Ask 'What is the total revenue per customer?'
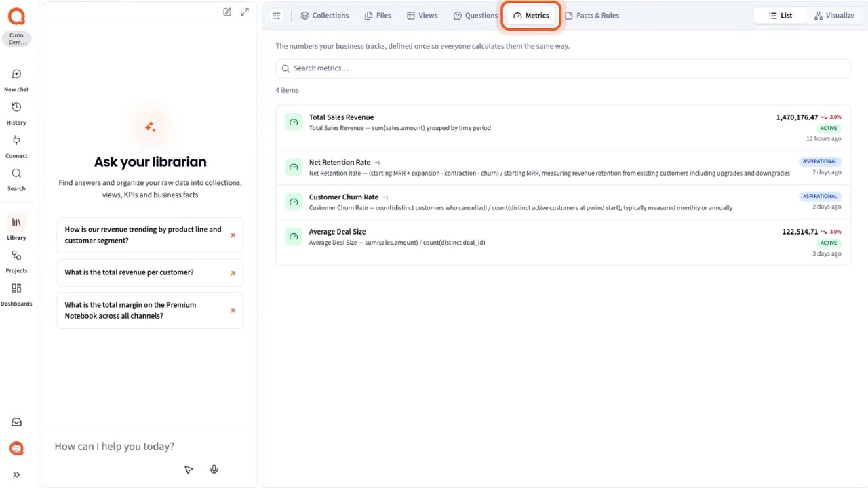The image size is (868, 488). 150,272
